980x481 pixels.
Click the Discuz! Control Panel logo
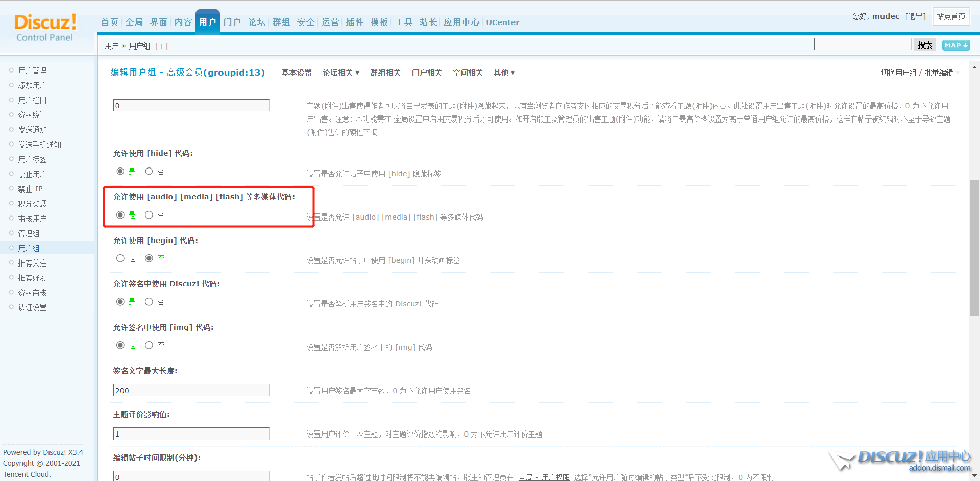click(45, 28)
